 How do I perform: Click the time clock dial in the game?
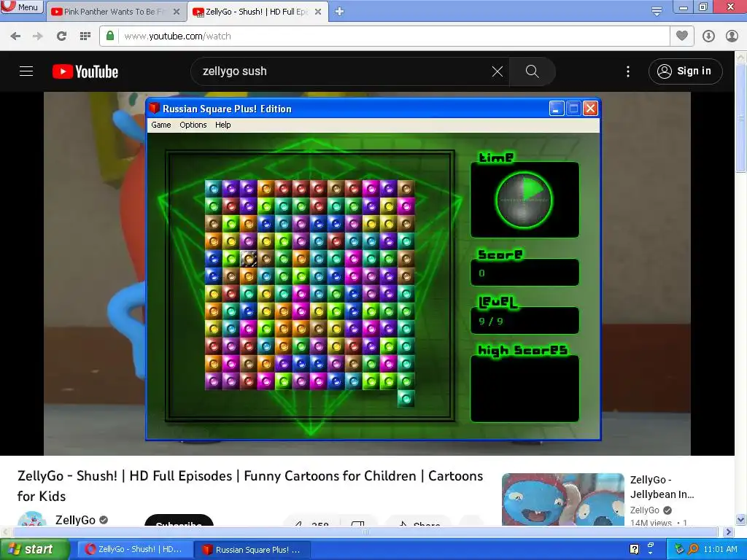click(x=524, y=200)
